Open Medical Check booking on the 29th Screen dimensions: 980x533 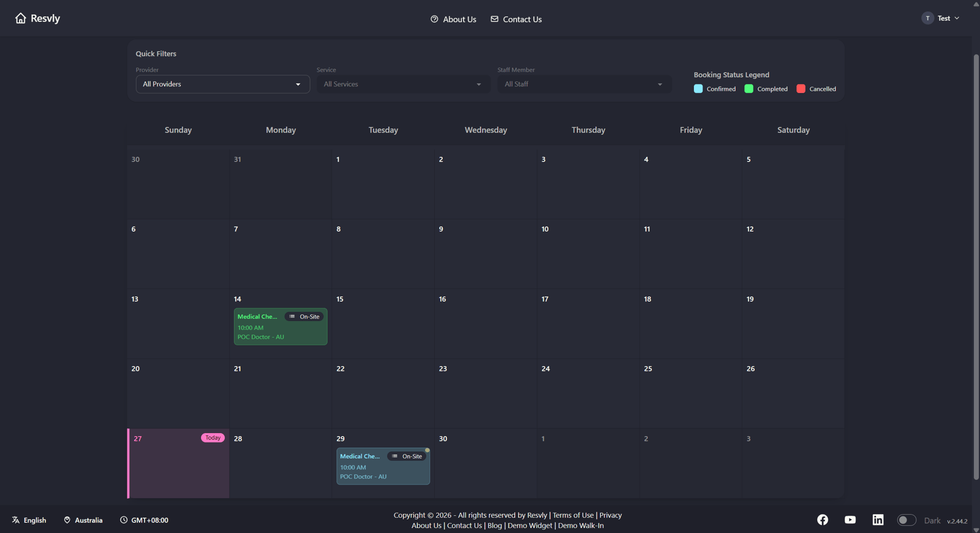pos(383,466)
